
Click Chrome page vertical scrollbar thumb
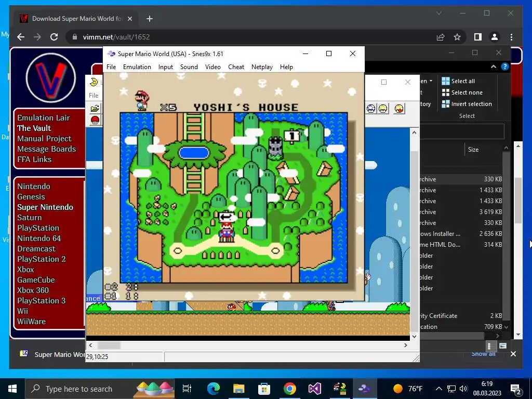pos(518,200)
